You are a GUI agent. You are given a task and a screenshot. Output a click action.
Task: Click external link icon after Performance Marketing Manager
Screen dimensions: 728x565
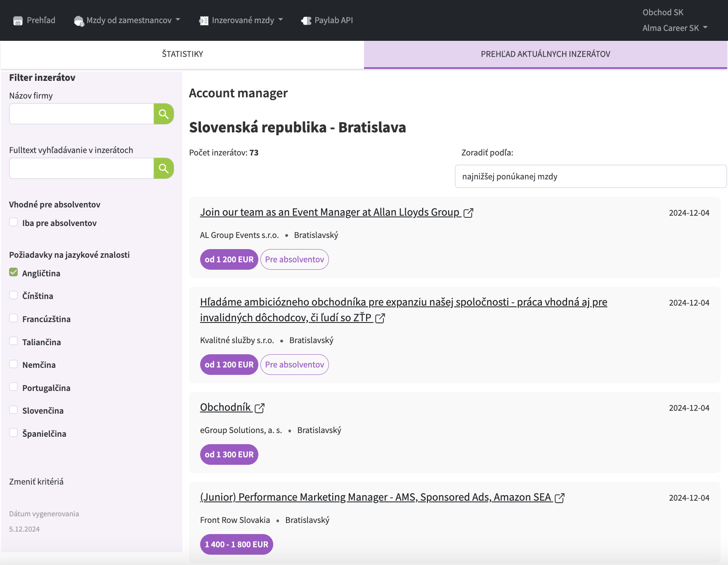560,498
